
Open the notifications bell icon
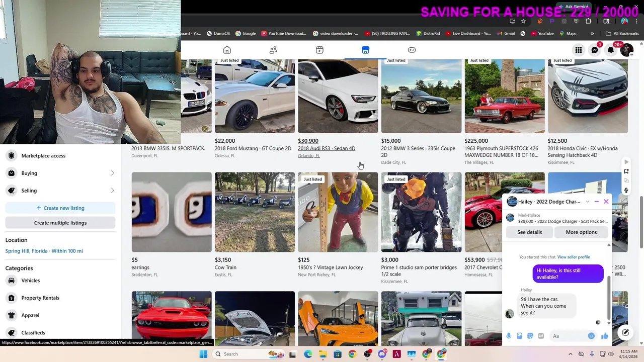(611, 50)
